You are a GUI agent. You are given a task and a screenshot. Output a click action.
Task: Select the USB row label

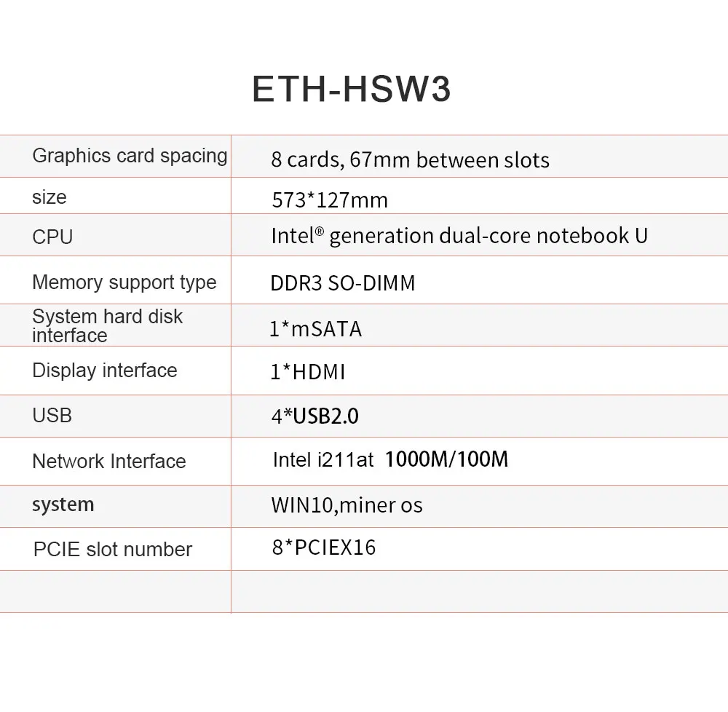[x=52, y=416]
